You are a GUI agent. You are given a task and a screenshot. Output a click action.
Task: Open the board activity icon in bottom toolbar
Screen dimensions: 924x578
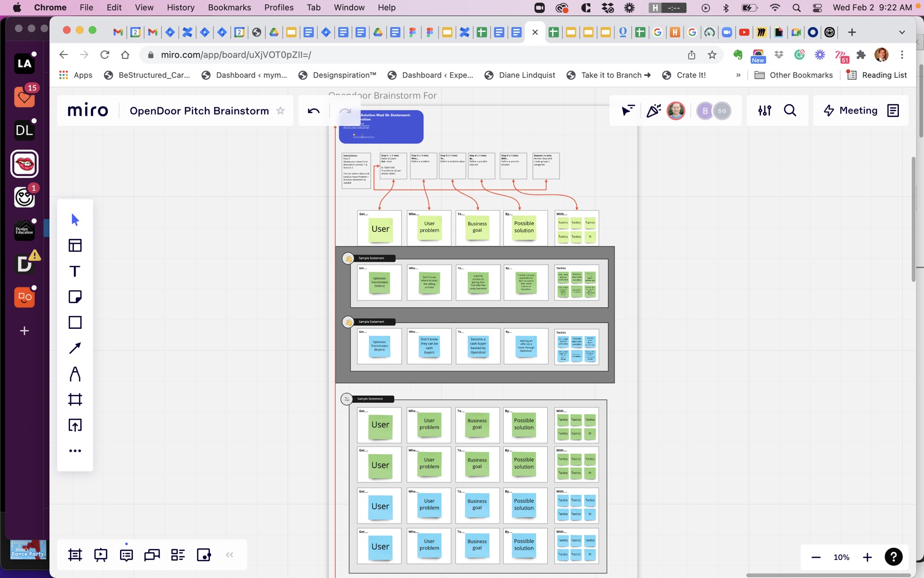tap(204, 554)
